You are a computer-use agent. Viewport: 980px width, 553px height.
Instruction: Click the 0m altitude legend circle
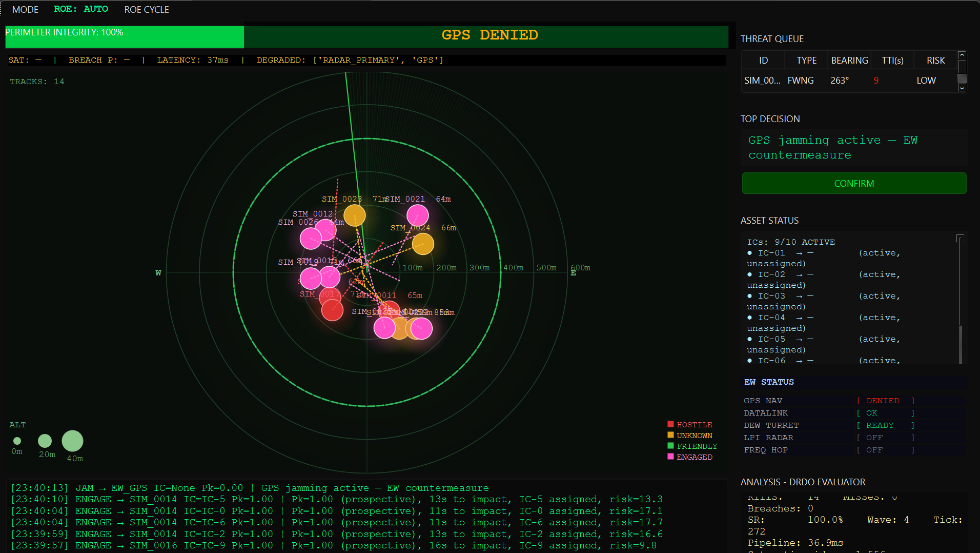pyautogui.click(x=17, y=441)
